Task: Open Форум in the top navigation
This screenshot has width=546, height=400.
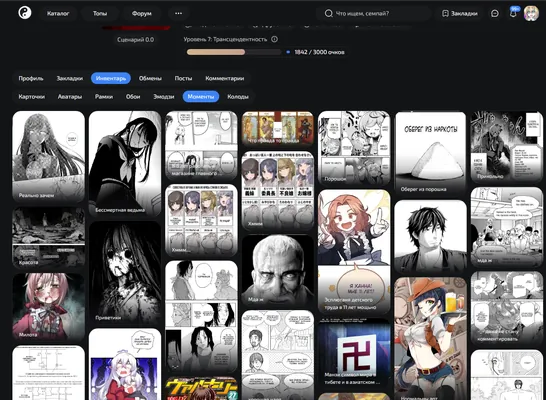Action: (141, 13)
